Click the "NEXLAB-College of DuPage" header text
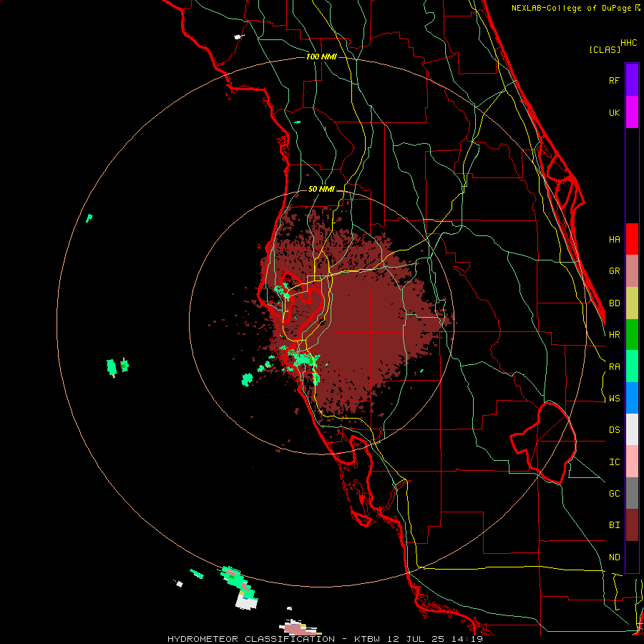 (571, 8)
